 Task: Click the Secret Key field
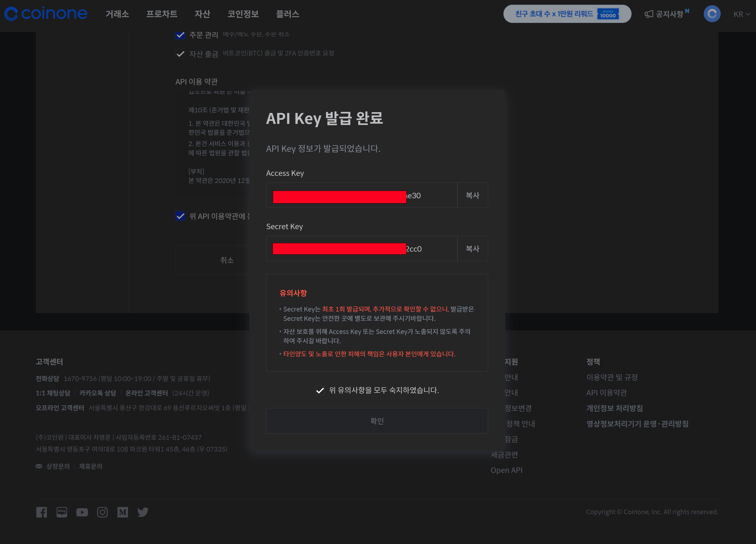(x=362, y=249)
